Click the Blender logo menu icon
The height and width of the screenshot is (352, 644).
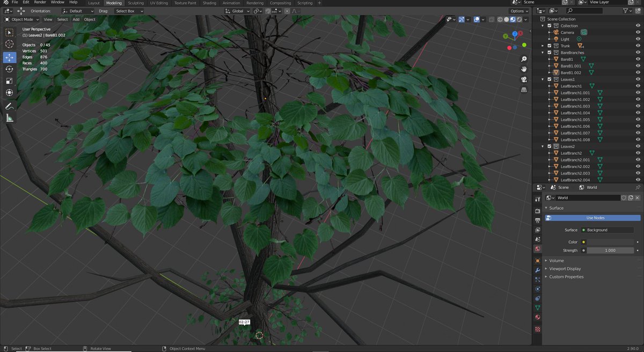[x=5, y=3]
